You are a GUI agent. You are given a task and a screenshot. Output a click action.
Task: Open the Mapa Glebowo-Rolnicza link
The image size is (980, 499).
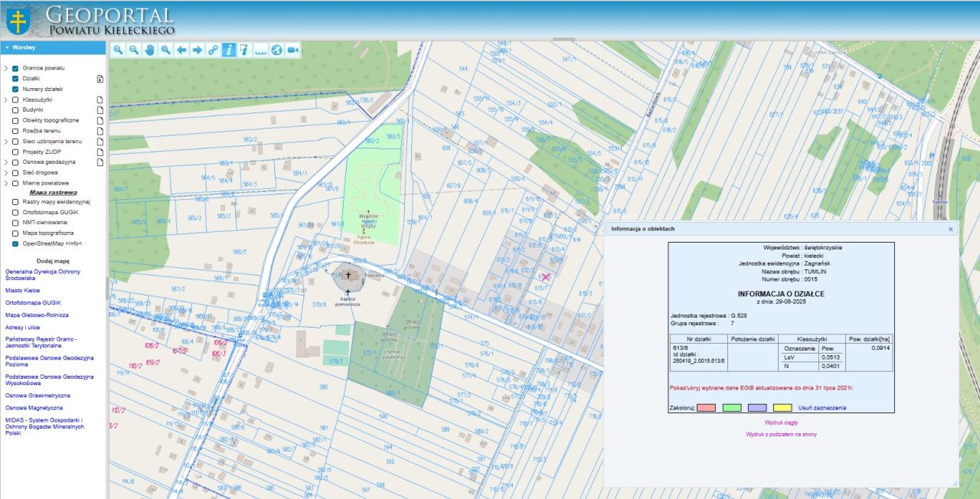click(37, 315)
